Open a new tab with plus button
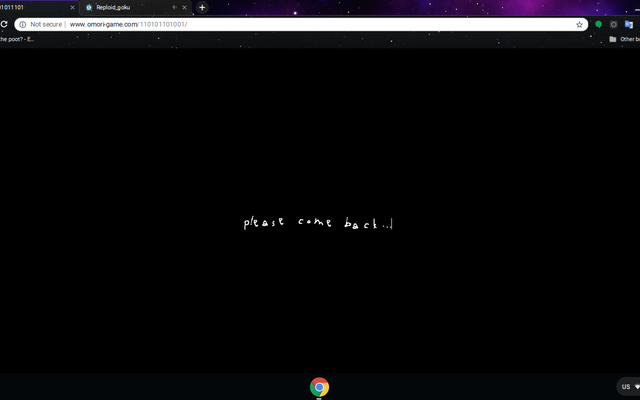640x400 pixels. [x=202, y=7]
